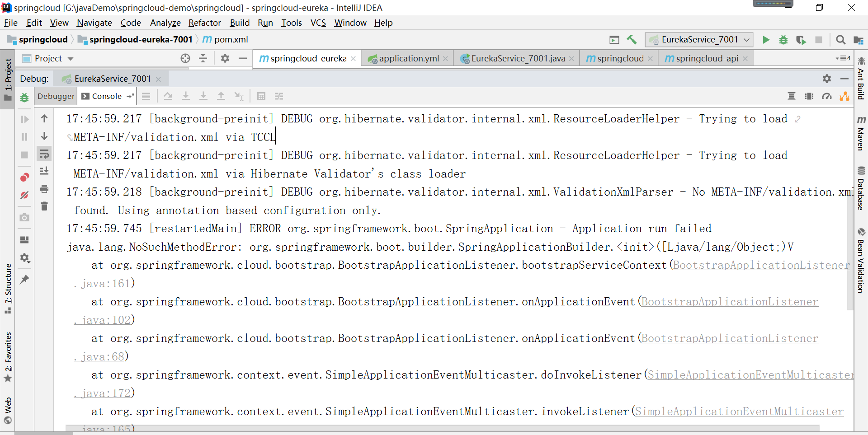Click the locate/scroll from source target icon
The height and width of the screenshot is (435, 868).
185,58
